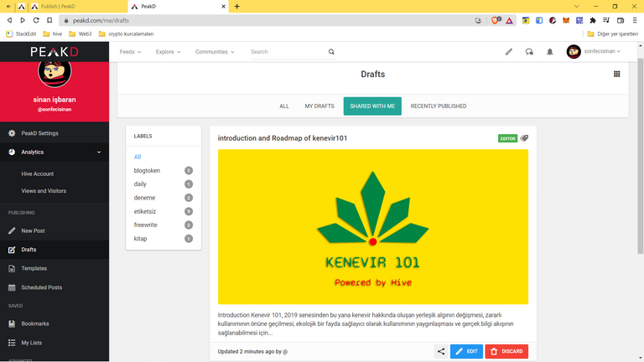
Task: Open the StackEdit bookmark
Action: click(x=21, y=34)
